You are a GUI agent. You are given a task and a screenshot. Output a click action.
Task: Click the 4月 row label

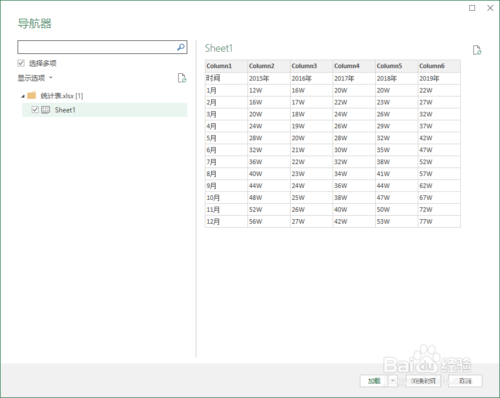[x=226, y=126]
